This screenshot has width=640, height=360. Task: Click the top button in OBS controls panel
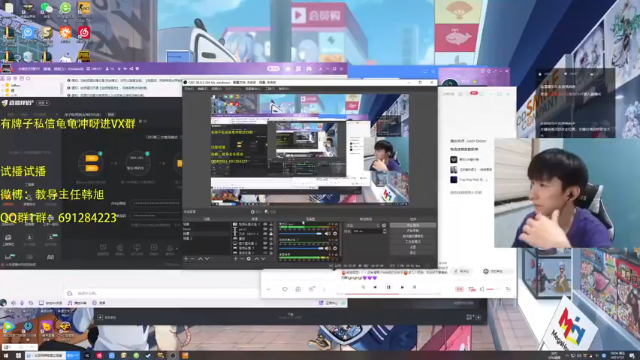click(x=413, y=225)
